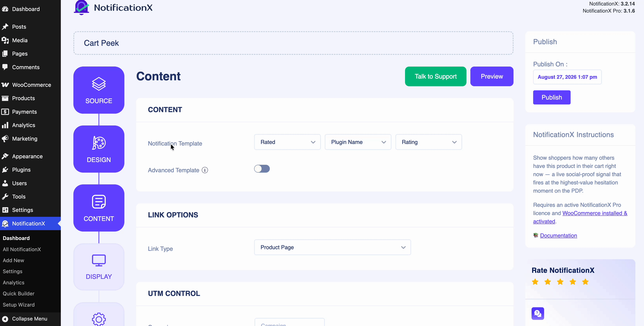Click the LINK OPTIONS section heading
Viewport: 644px width, 326px height.
[173, 215]
